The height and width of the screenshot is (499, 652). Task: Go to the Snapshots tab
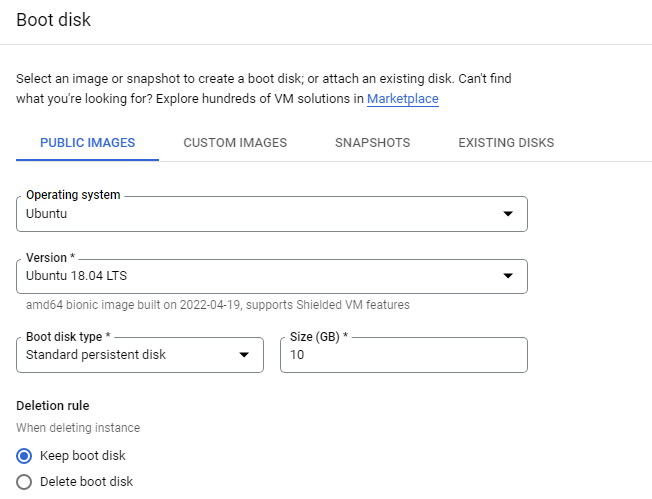(373, 143)
